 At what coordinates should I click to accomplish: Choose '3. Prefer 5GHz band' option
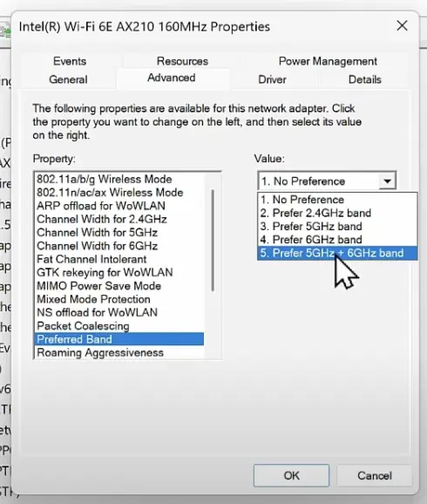337,227
